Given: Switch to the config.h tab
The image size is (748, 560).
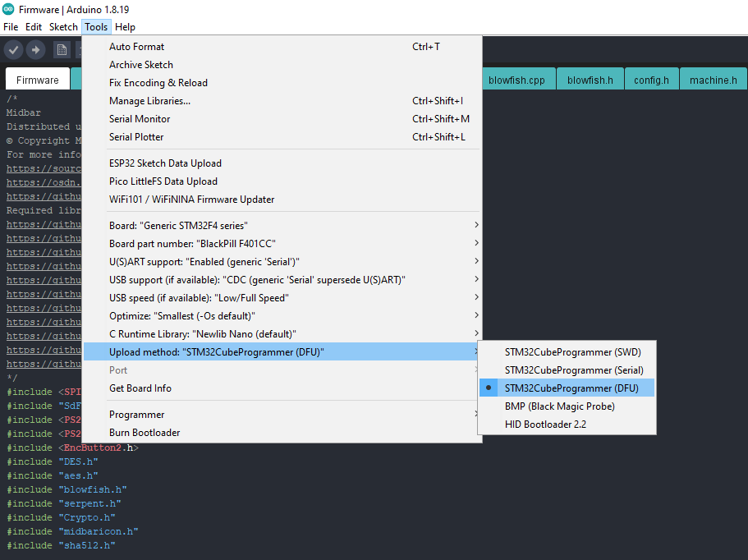Looking at the screenshot, I should 651,80.
